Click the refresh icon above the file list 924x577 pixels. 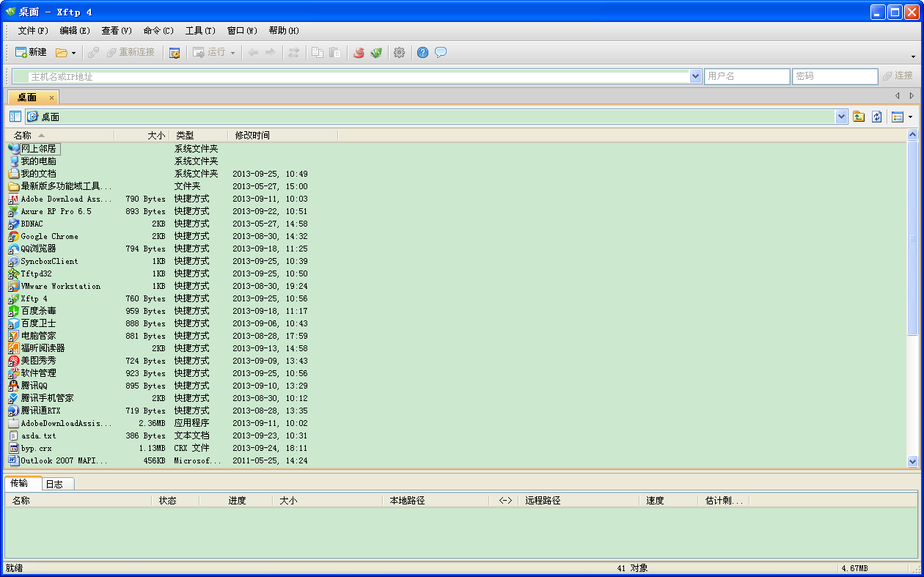click(x=878, y=116)
